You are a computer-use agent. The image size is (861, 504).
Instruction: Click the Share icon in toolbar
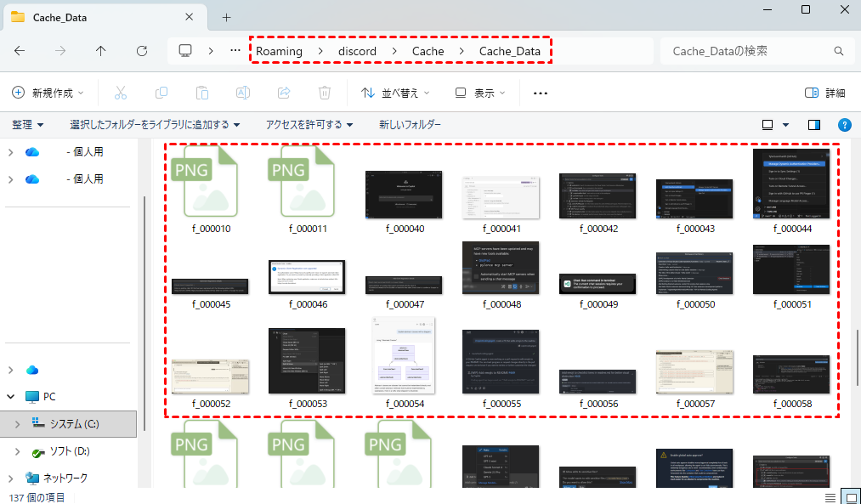pos(285,93)
